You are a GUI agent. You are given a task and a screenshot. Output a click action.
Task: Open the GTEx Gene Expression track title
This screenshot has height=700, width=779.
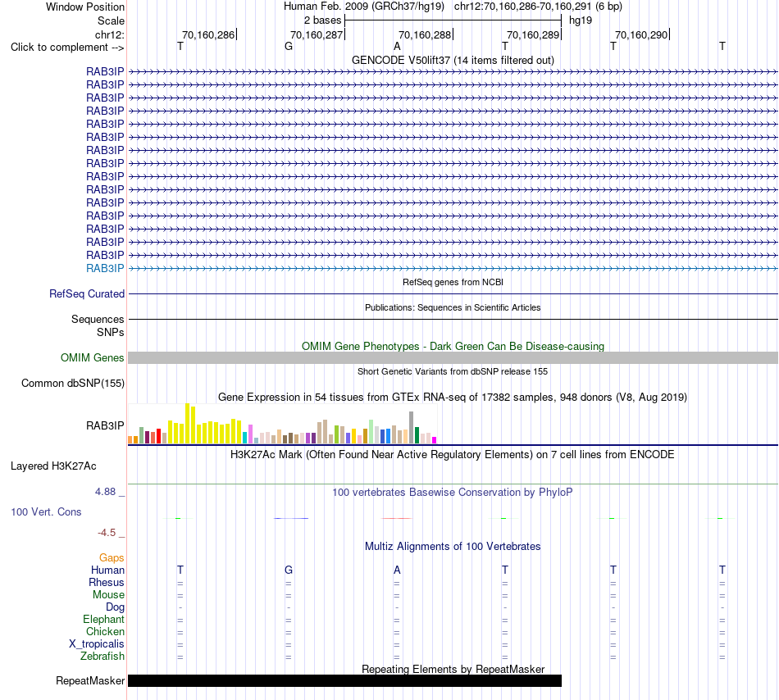pos(453,398)
